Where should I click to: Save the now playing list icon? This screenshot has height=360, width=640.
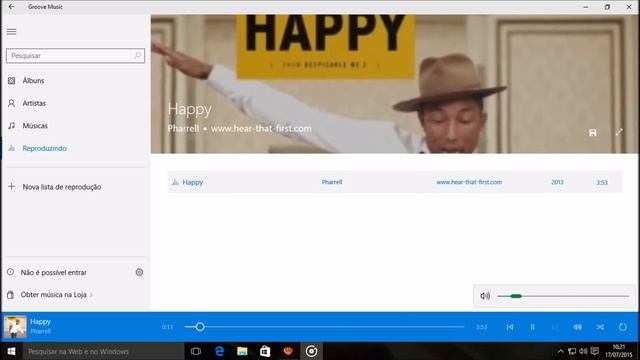(593, 132)
